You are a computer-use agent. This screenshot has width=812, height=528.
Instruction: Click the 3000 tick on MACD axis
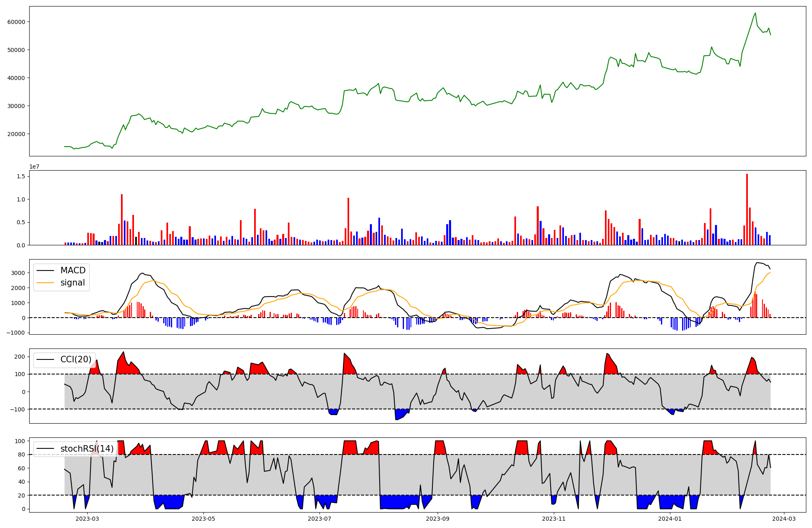(19, 273)
